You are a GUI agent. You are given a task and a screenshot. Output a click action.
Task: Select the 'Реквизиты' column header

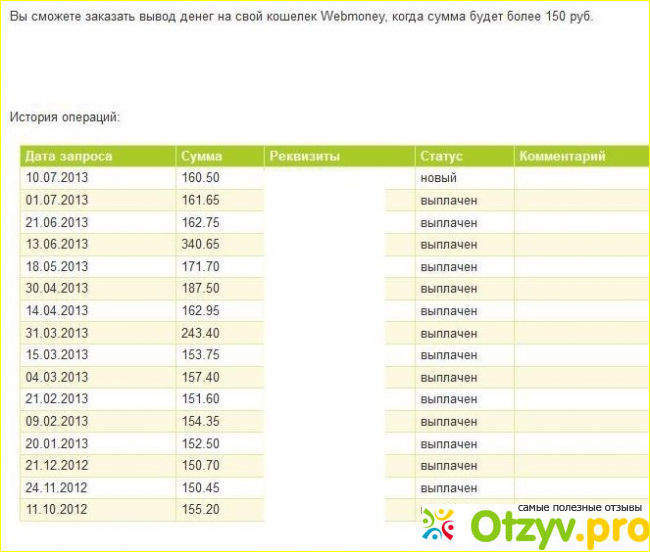pos(305,156)
